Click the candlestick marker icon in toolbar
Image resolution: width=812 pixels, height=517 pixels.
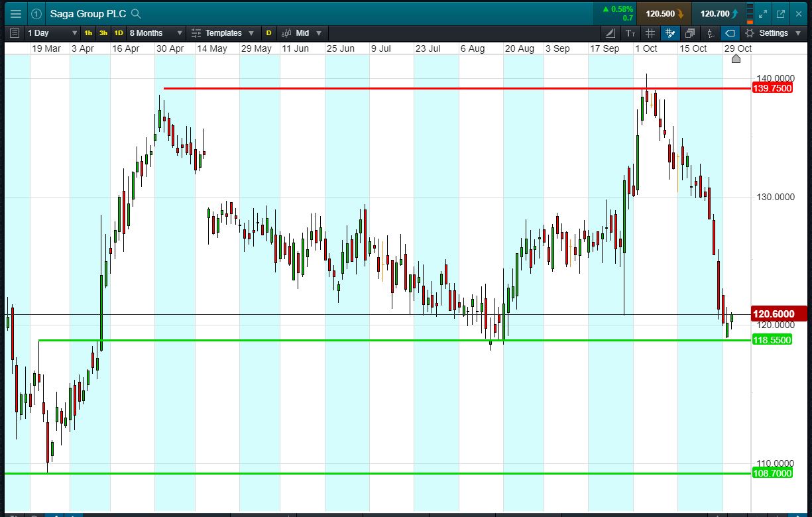pyautogui.click(x=710, y=33)
